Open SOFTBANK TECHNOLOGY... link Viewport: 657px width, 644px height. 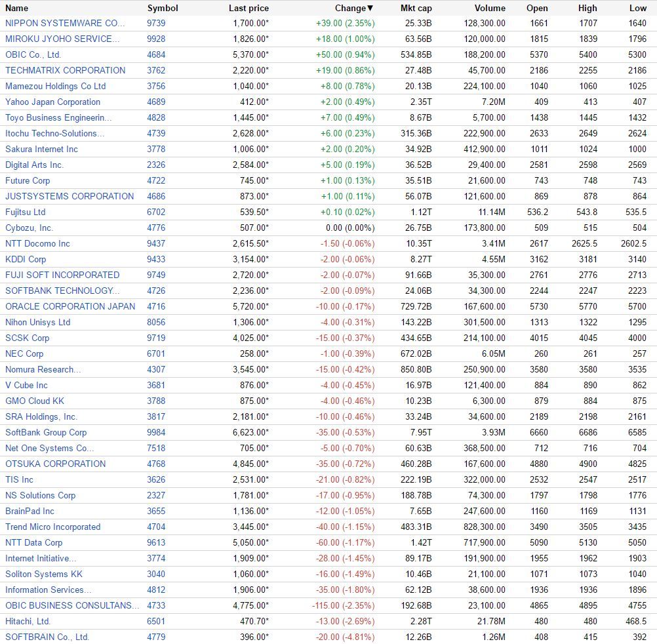tap(62, 291)
